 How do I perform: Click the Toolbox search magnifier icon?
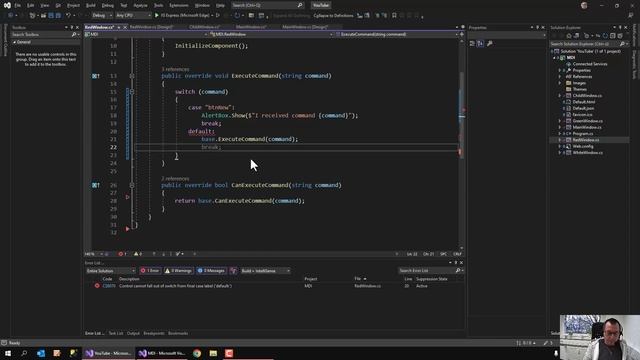tap(74, 35)
